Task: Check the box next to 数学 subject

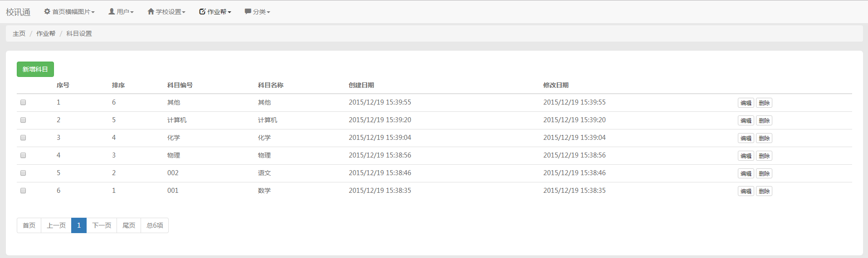Action: [x=23, y=191]
